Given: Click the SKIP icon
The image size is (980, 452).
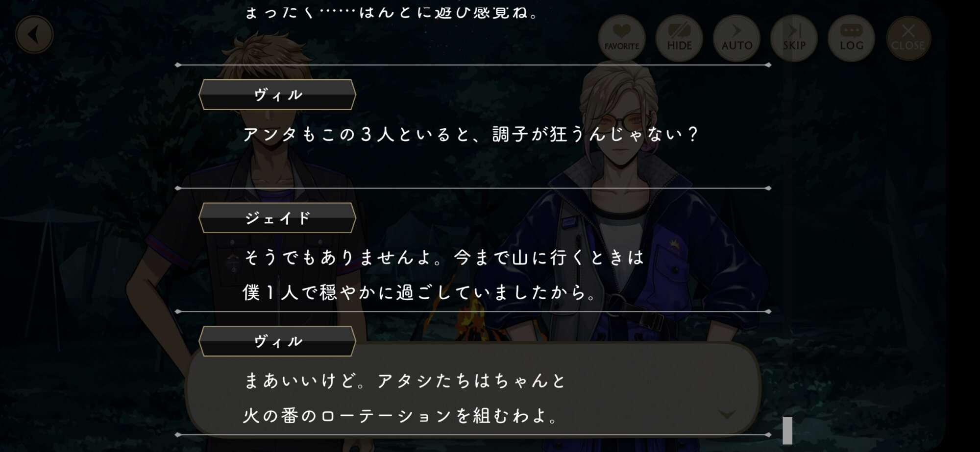Looking at the screenshot, I should point(794,38).
